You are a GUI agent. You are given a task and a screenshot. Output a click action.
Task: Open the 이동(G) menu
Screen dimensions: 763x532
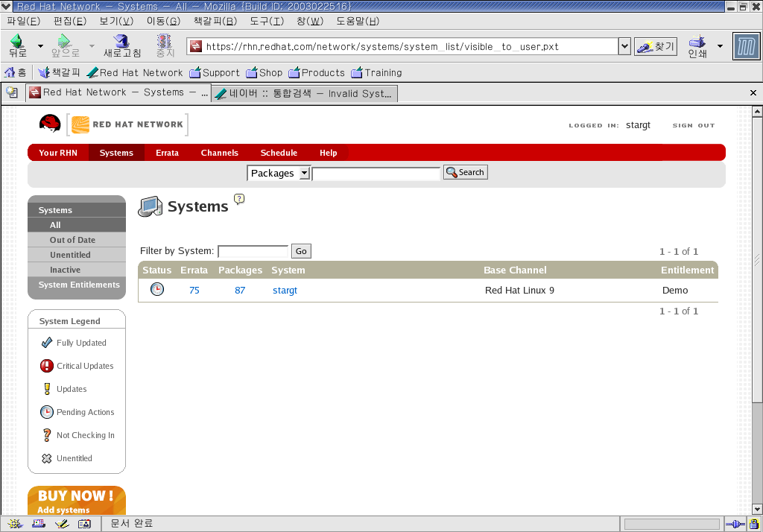click(x=163, y=21)
